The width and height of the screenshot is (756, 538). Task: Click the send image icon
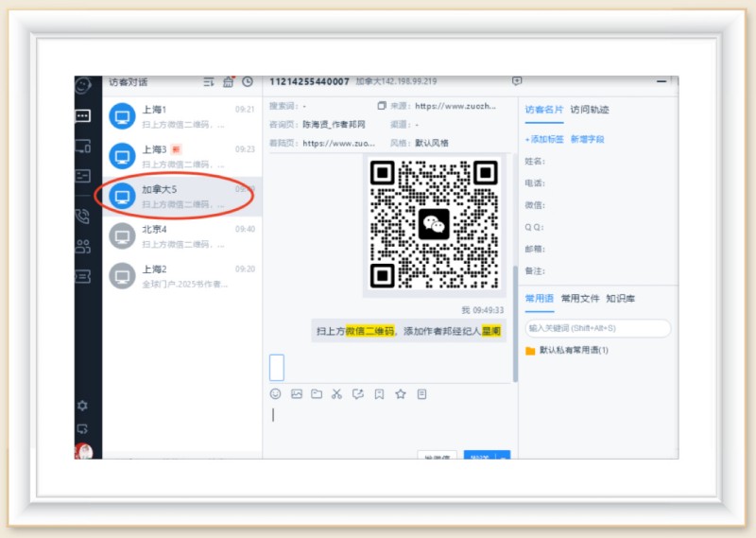pyautogui.click(x=297, y=393)
